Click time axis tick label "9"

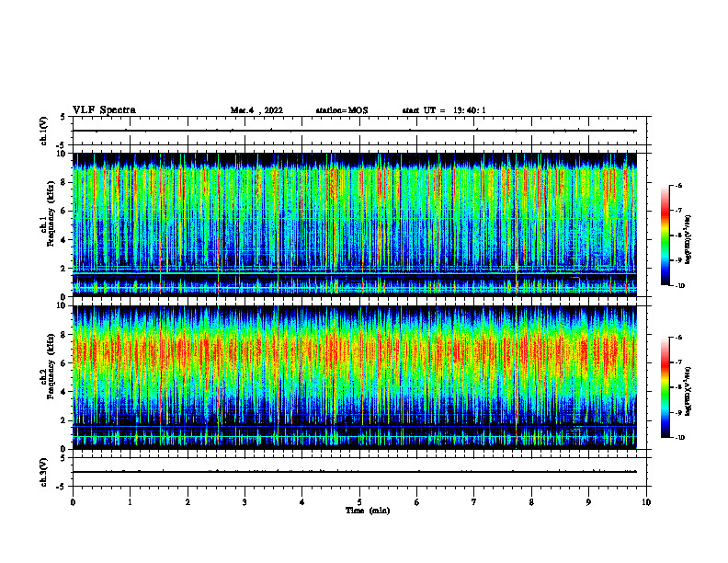point(588,502)
